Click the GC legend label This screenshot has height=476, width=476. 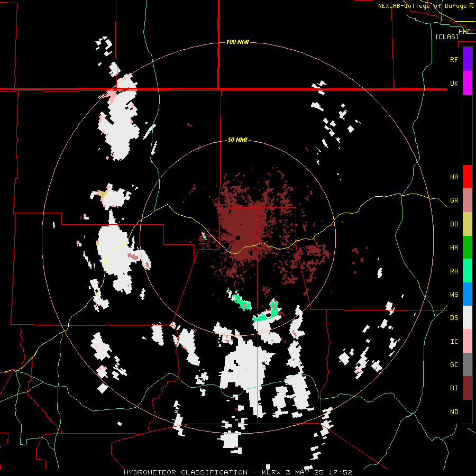[x=454, y=364]
